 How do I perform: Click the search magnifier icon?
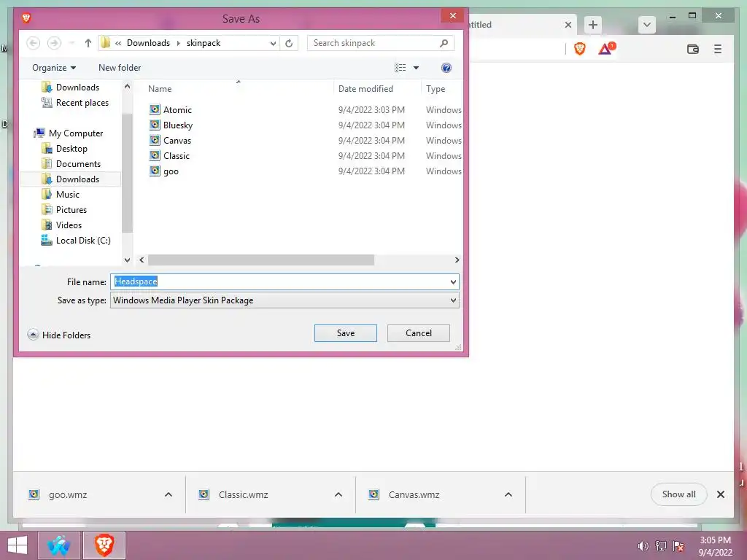(444, 43)
